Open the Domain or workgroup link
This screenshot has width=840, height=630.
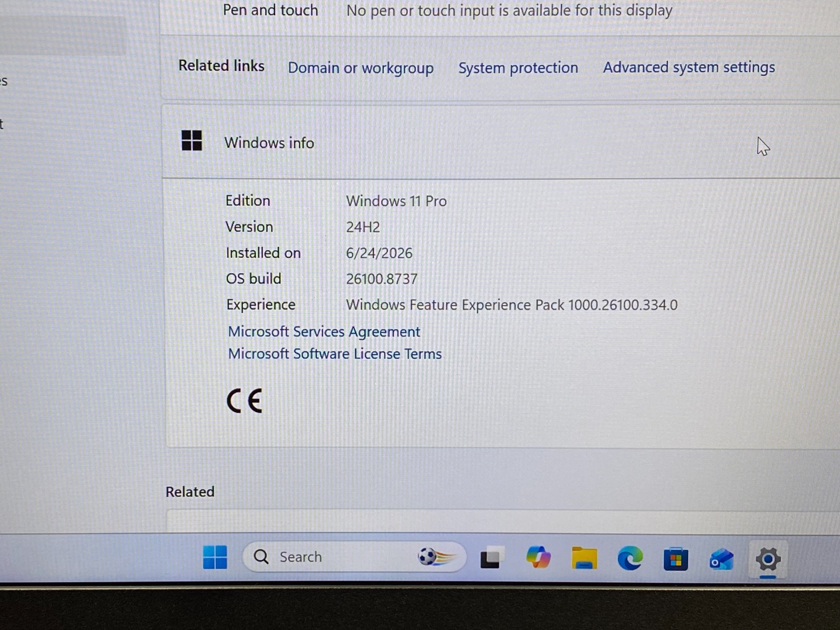tap(361, 68)
